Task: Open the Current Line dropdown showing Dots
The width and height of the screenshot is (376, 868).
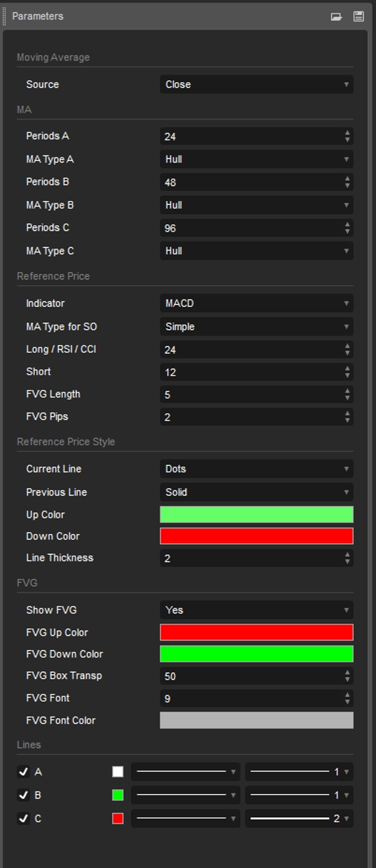Action: pos(256,469)
